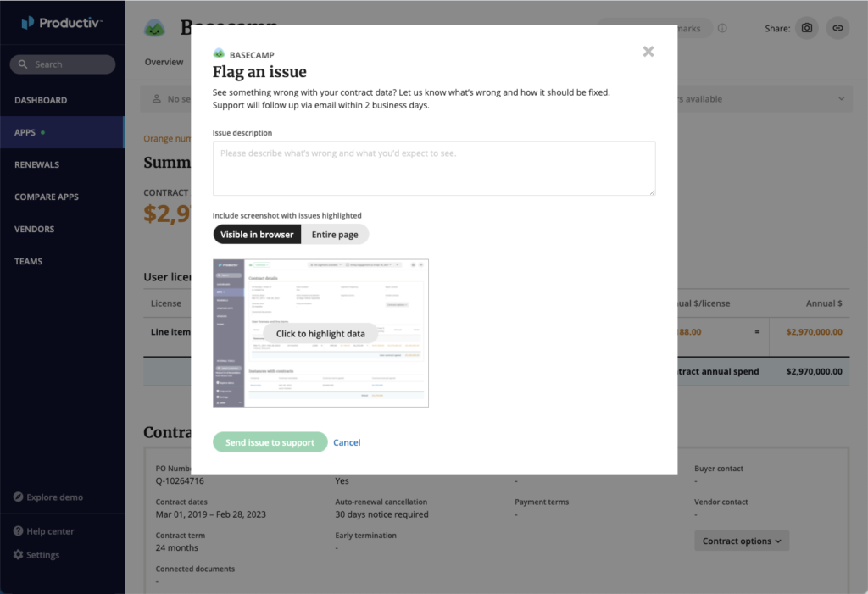Close the Flag an issue dialog
The height and width of the screenshot is (594, 868).
[648, 52]
